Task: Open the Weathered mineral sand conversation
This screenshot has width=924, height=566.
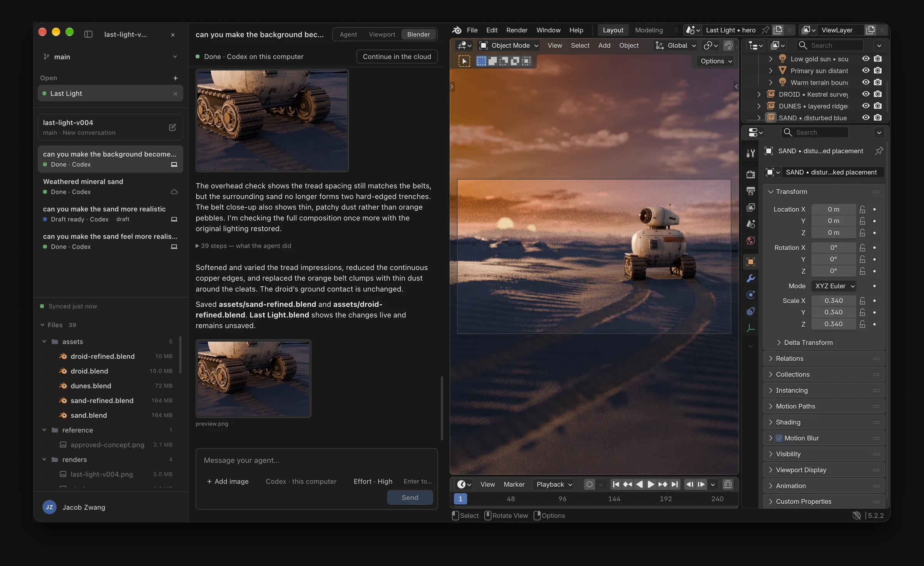Action: click(x=110, y=186)
